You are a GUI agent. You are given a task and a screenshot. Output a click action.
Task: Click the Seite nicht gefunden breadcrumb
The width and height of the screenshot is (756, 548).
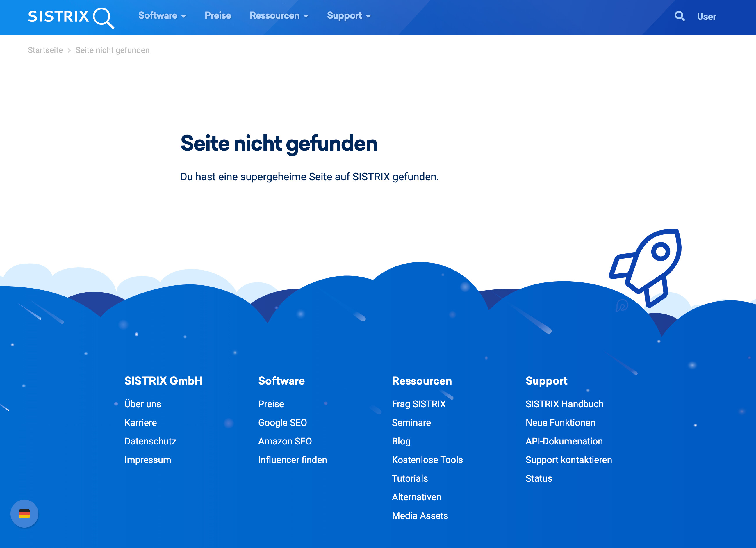[112, 50]
